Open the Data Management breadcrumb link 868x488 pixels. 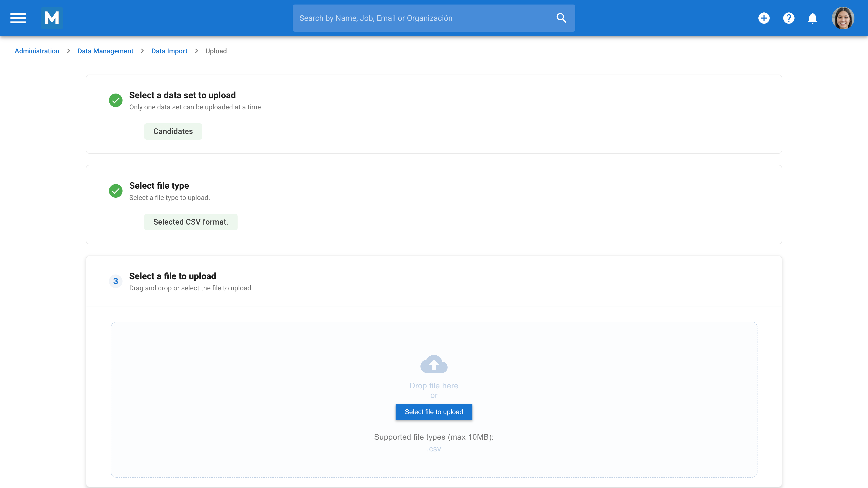point(105,51)
